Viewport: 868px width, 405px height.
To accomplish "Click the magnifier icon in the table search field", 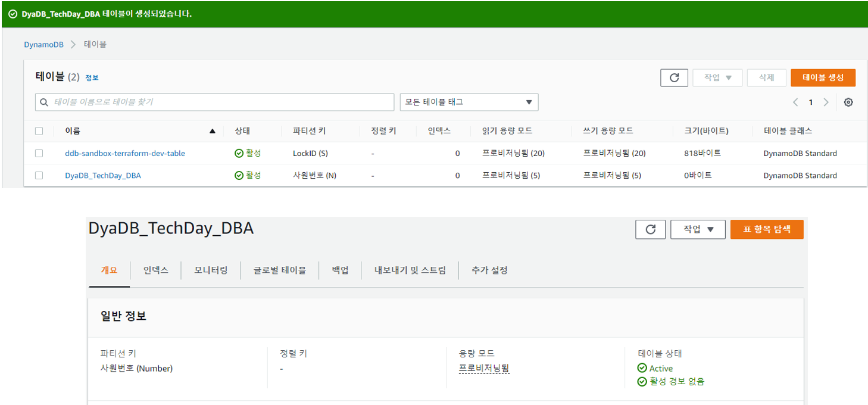I will coord(44,102).
